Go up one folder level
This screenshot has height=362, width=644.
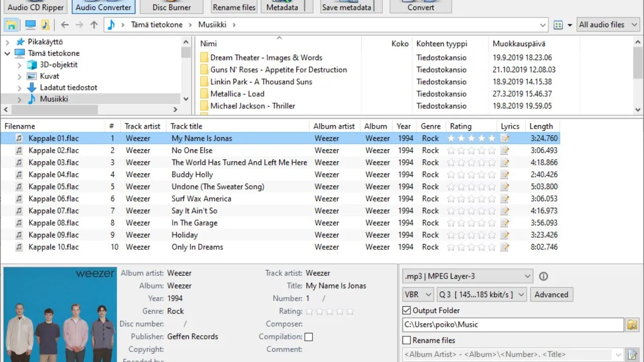(x=94, y=25)
